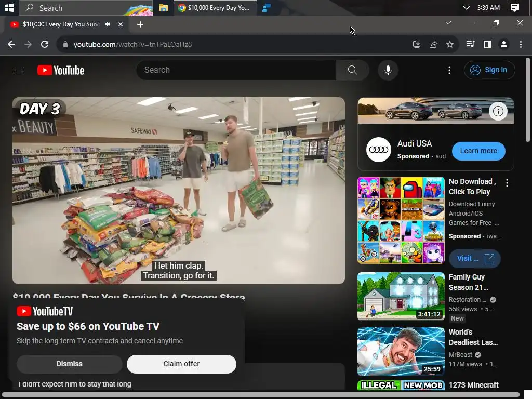
Task: Open the Windows Start menu
Action: point(9,7)
